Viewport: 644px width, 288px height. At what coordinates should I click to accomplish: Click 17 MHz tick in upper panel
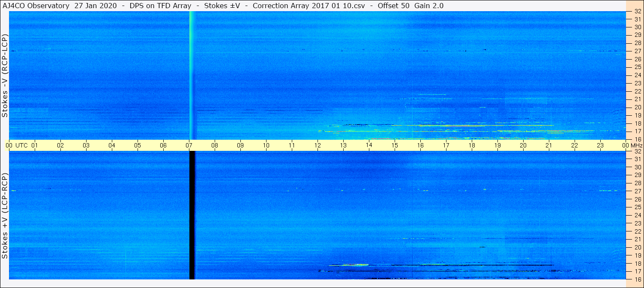pyautogui.click(x=638, y=131)
